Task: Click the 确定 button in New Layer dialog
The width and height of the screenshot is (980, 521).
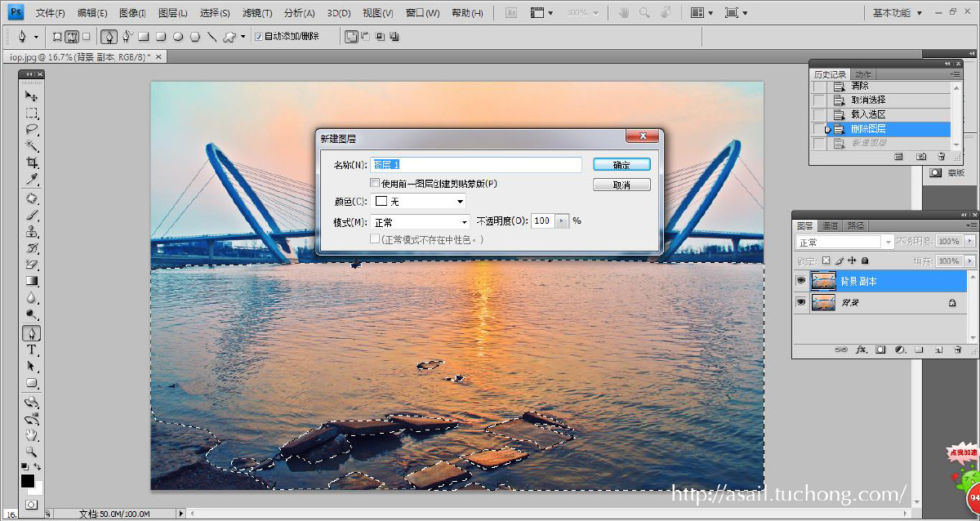Action: (621, 164)
